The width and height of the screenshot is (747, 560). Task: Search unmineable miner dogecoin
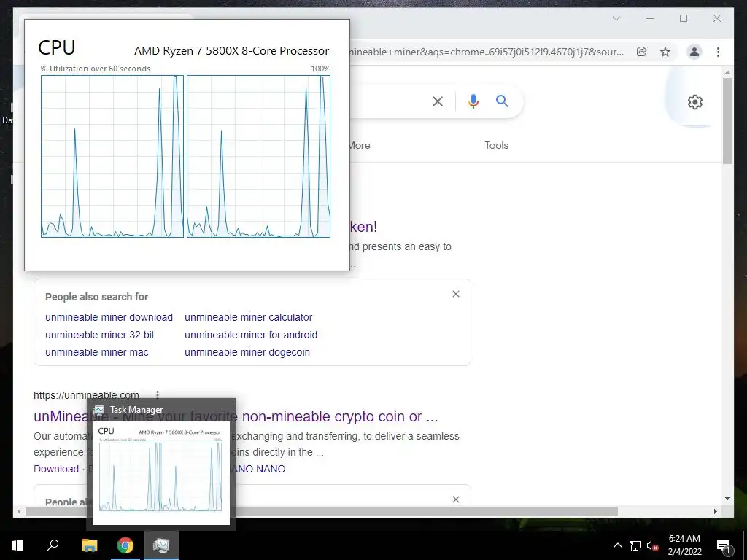point(247,352)
